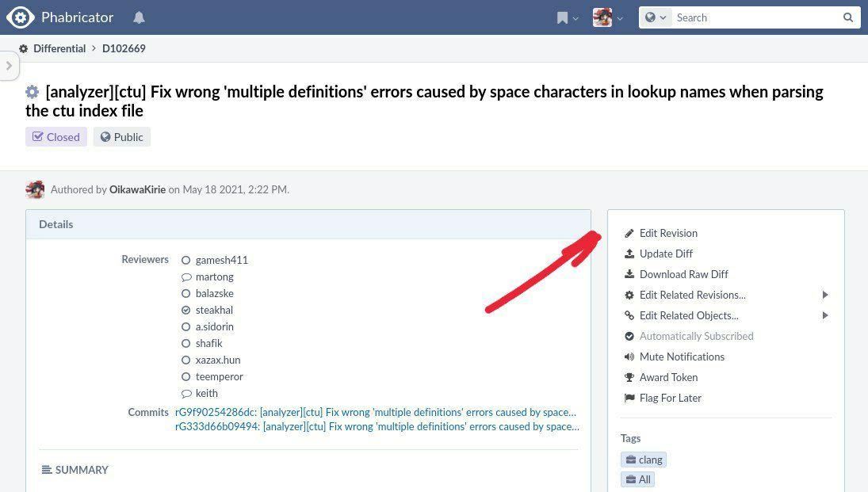
Task: Select Download Raw Diff
Action: [x=683, y=274]
